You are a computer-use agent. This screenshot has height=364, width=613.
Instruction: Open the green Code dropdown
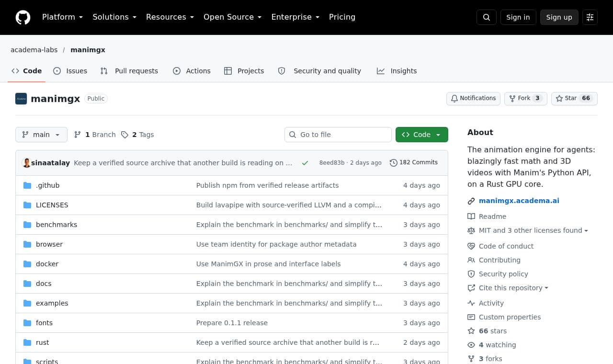point(422,135)
